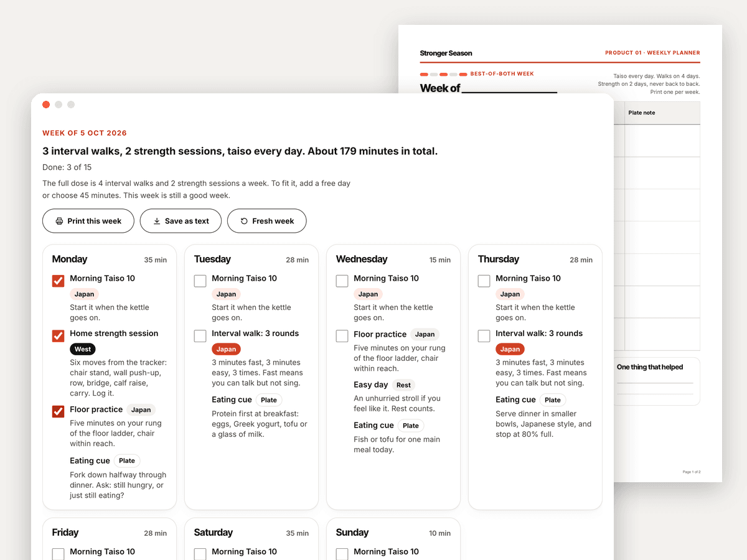Check Thursday's Interval walk: 3 rounds checkbox

(x=484, y=336)
